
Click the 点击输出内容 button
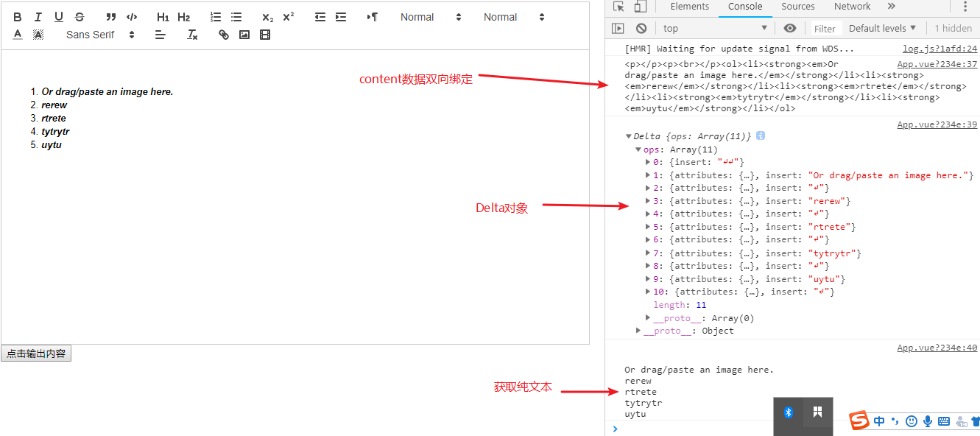pyautogui.click(x=36, y=354)
